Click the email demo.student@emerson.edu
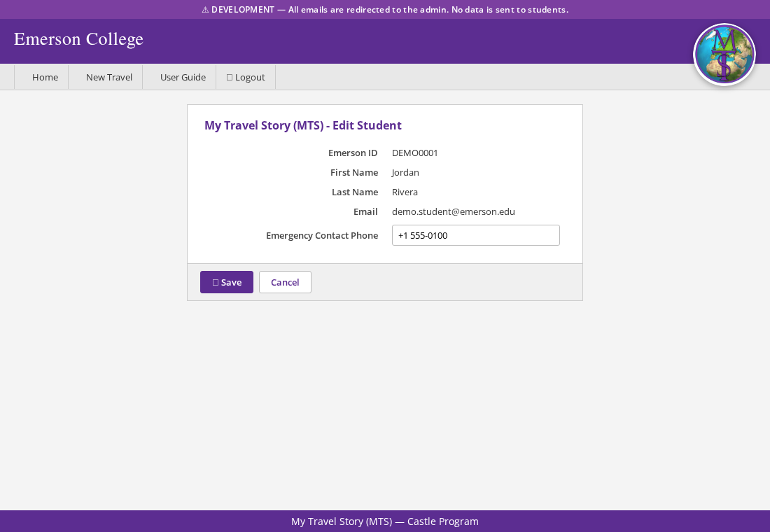The width and height of the screenshot is (770, 532). [x=454, y=211]
